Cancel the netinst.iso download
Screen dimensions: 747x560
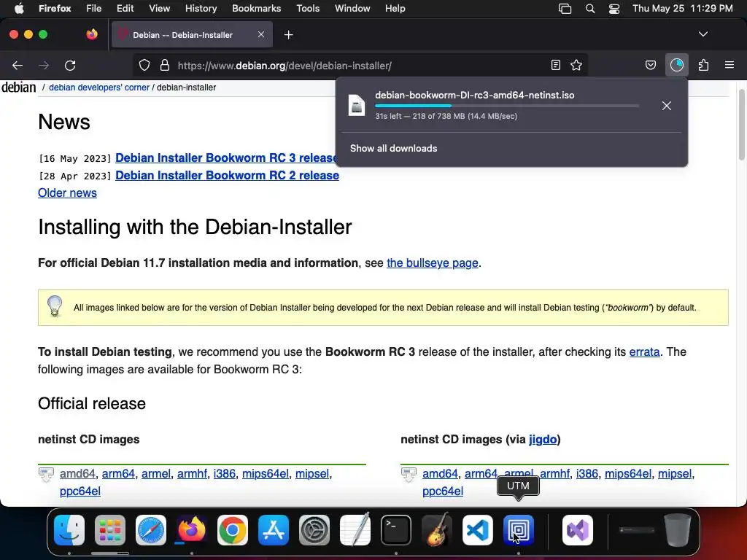(x=667, y=106)
